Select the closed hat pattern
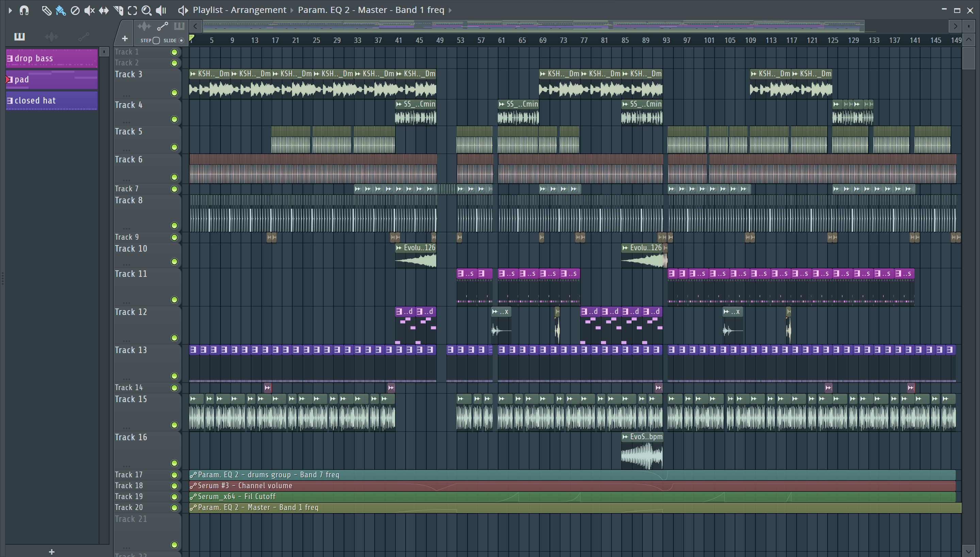Screen dimensions: 980x557 click(x=52, y=101)
